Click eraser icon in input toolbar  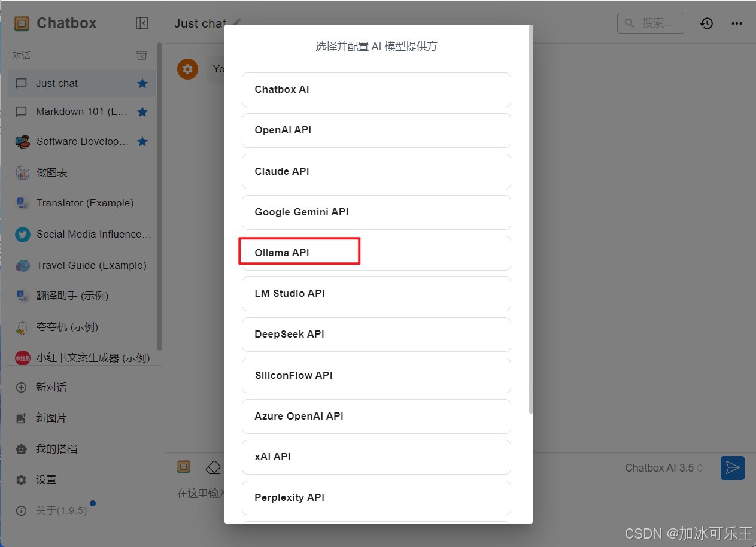pyautogui.click(x=212, y=467)
